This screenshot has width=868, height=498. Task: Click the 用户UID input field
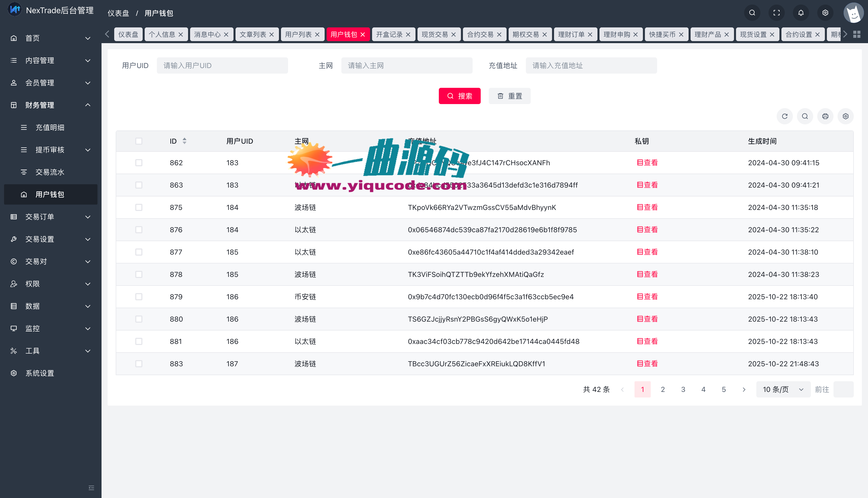tap(222, 65)
